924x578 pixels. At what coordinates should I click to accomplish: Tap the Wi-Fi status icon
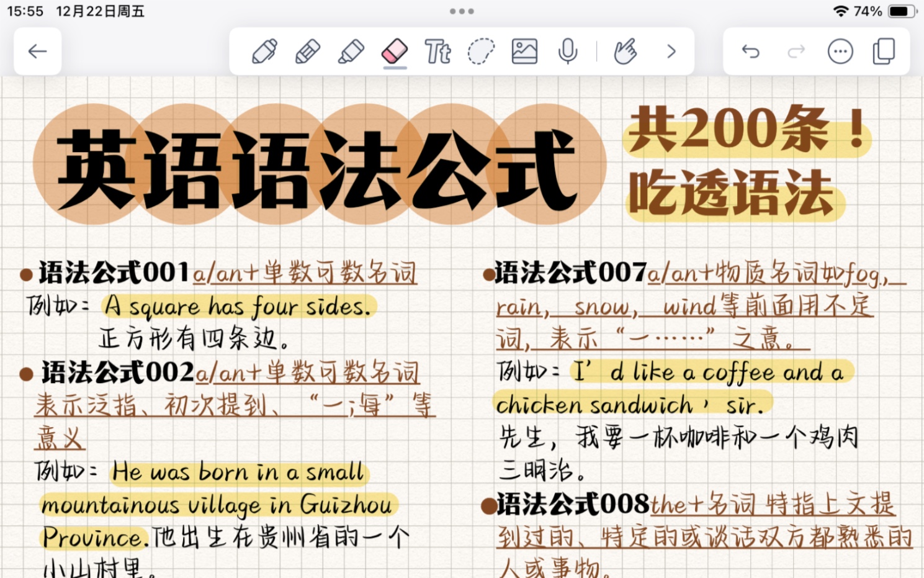pos(841,11)
